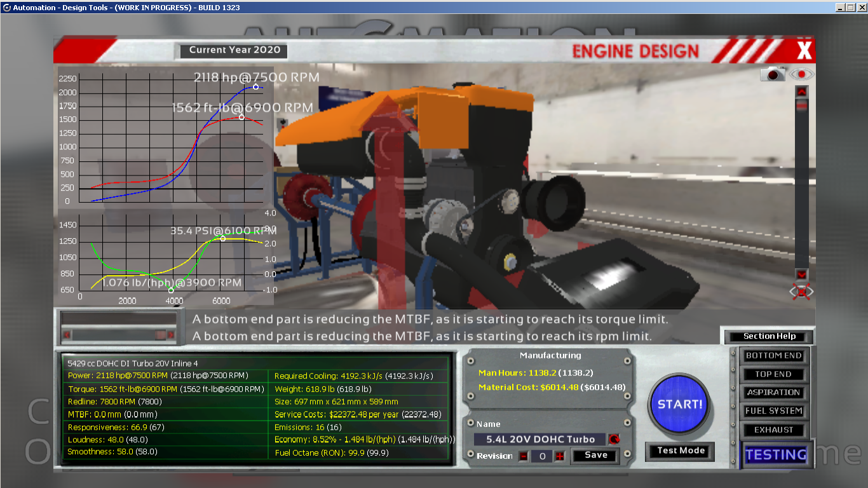The width and height of the screenshot is (868, 488).
Task: Toggle Test Mode
Action: click(x=681, y=451)
